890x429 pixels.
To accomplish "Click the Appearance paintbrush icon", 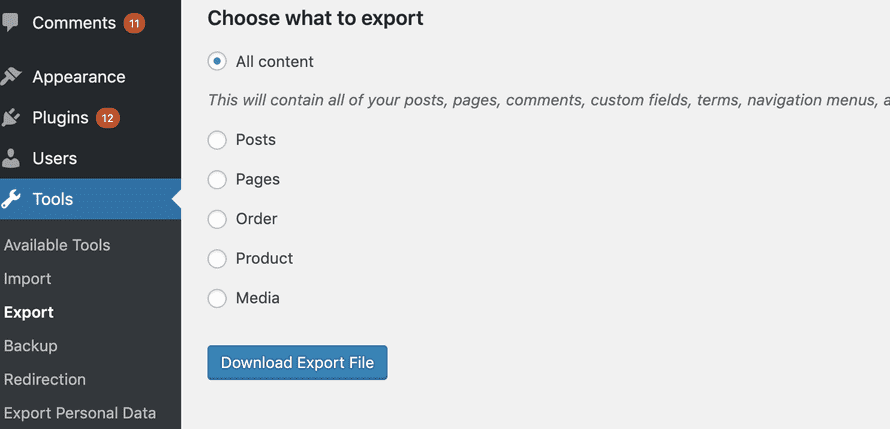I will click(11, 77).
